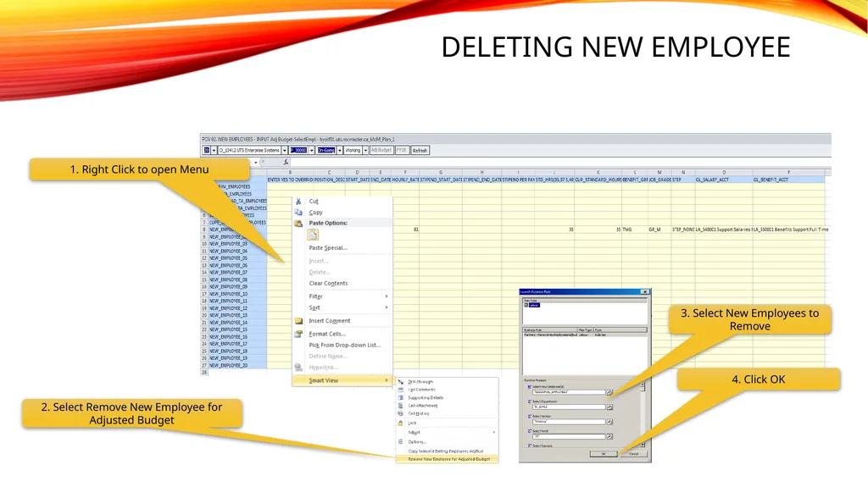868x487 pixels.
Task: Click the Lock padlock icon
Action: pyautogui.click(x=400, y=423)
